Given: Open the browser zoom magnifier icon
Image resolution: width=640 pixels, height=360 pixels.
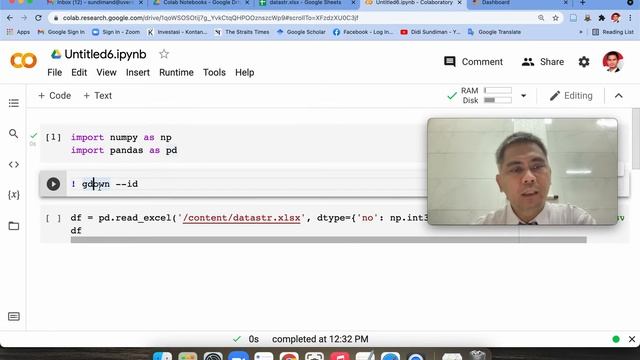Looking at the screenshot, I should (x=541, y=18).
